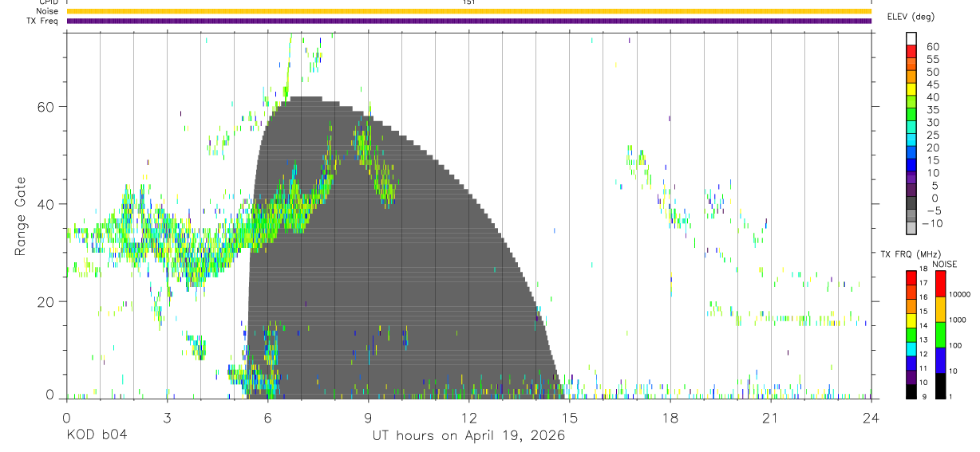Pick the green TX FRQ segment between 14 and 13
The width and height of the screenshot is (980, 452).
pyautogui.click(x=911, y=334)
